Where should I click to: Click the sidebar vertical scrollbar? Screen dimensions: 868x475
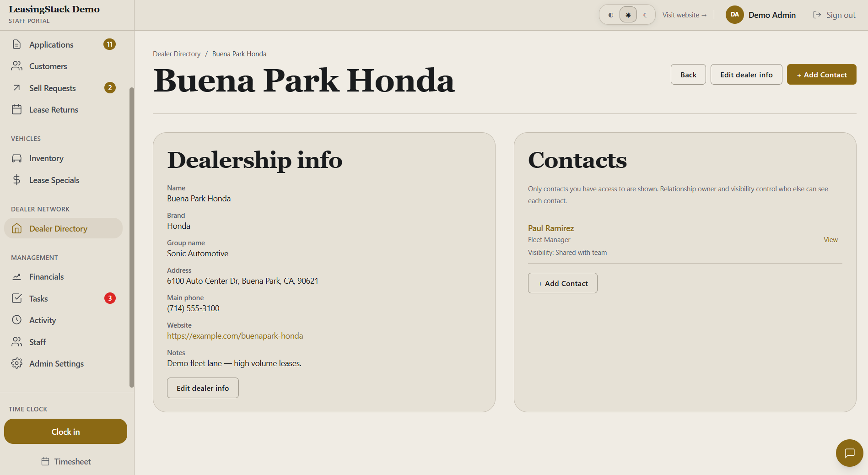pos(132,237)
